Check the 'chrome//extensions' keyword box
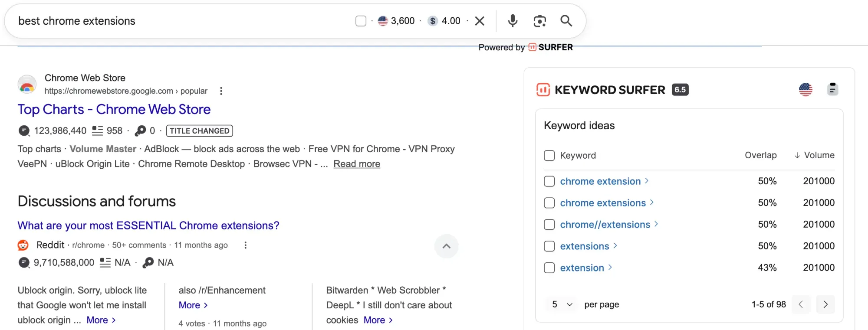The width and height of the screenshot is (868, 330). [549, 225]
